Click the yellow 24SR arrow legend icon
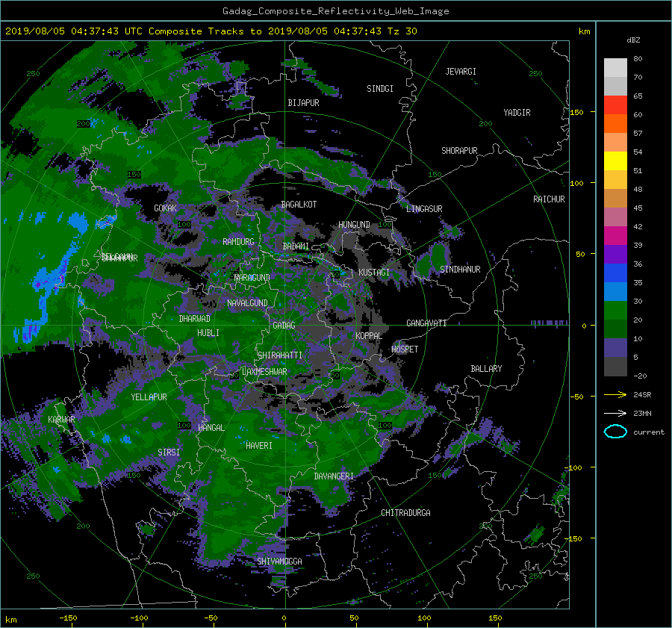The height and width of the screenshot is (628, 672). 615,394
